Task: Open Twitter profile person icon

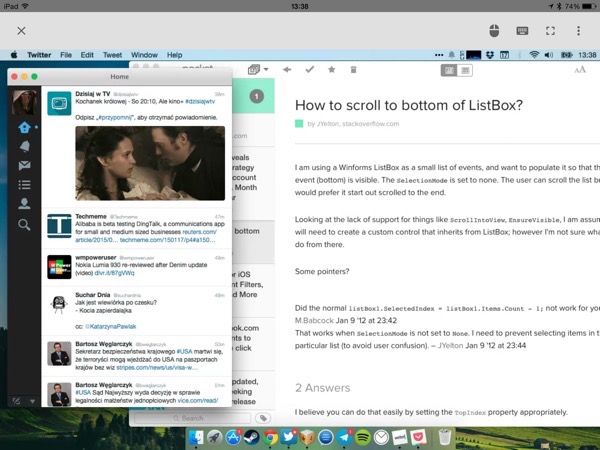Action: click(x=24, y=204)
